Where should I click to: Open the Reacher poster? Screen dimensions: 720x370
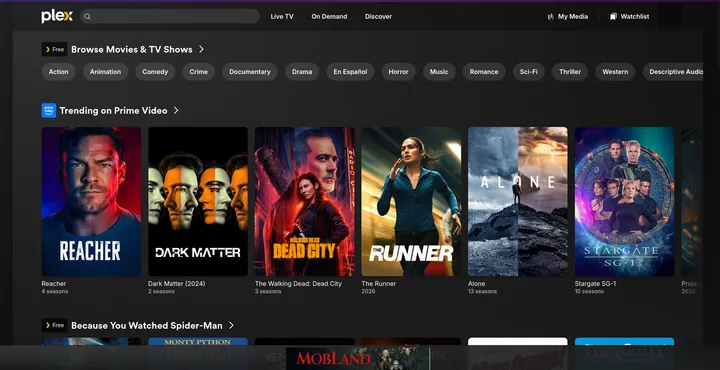(91, 202)
